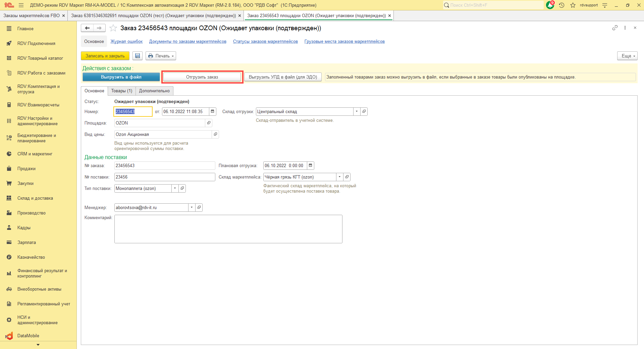Expand the Тип поставки dropdown
Image resolution: width=644 pixels, height=349 pixels.
point(175,188)
